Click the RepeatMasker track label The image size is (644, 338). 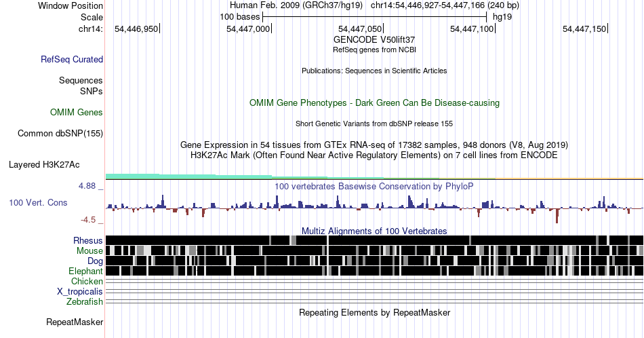tap(75, 322)
